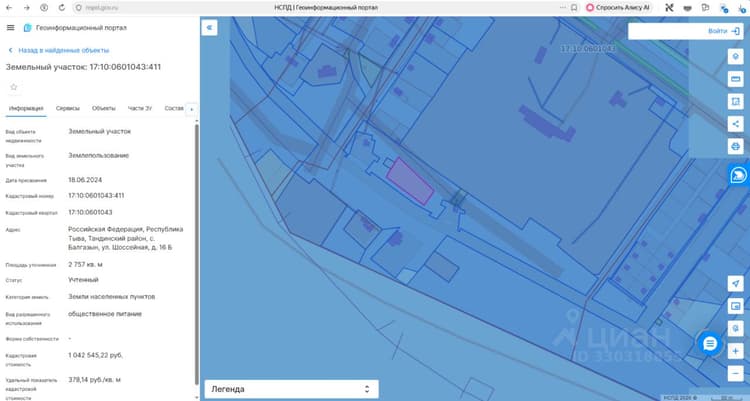The image size is (750, 401).
Task: Open the hamburger menu of the portal
Action: 11,28
